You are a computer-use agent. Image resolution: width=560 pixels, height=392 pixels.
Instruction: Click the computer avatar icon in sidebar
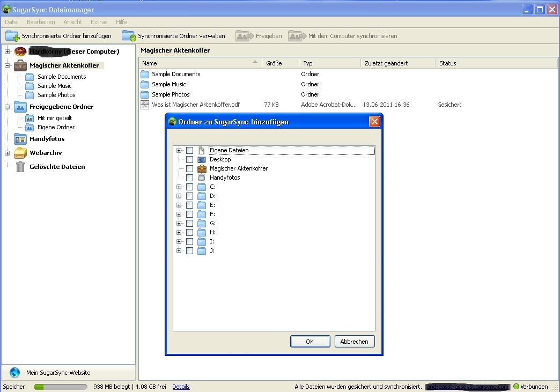click(20, 51)
